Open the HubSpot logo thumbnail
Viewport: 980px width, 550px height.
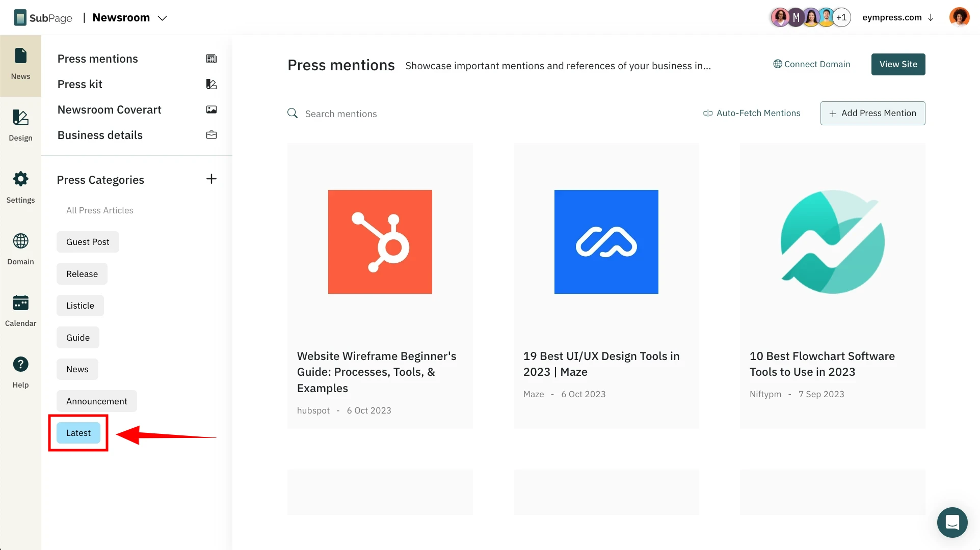(380, 242)
